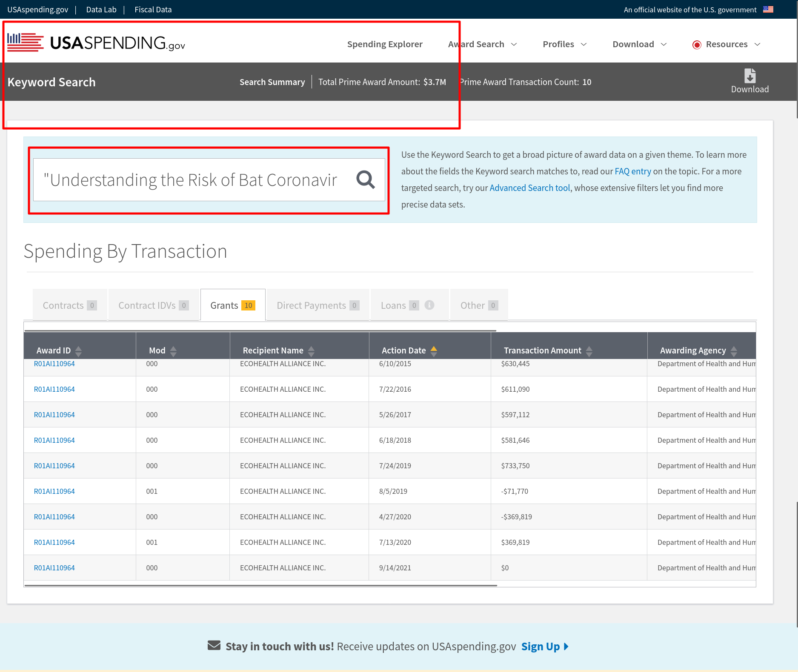Click the $611,090 transaction amount cell

(x=569, y=389)
